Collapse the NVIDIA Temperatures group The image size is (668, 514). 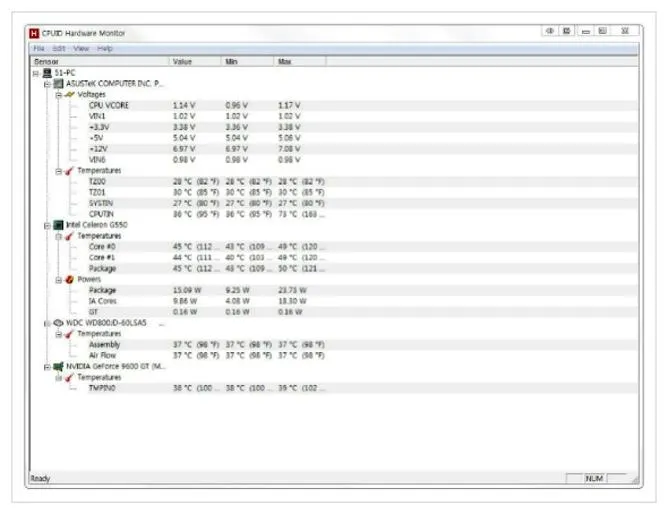(x=58, y=378)
